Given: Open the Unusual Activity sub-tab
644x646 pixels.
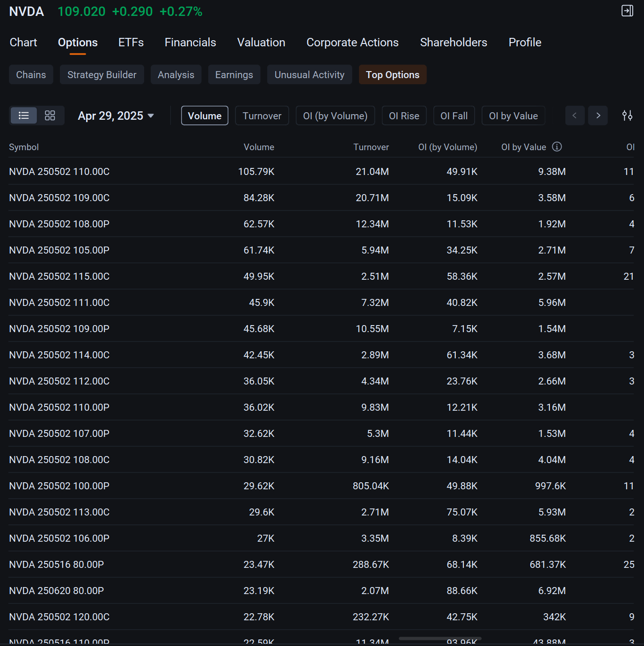Looking at the screenshot, I should tap(309, 75).
